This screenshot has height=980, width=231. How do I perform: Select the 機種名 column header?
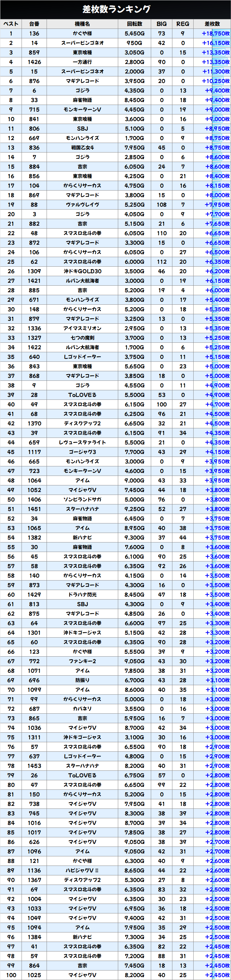82,24
